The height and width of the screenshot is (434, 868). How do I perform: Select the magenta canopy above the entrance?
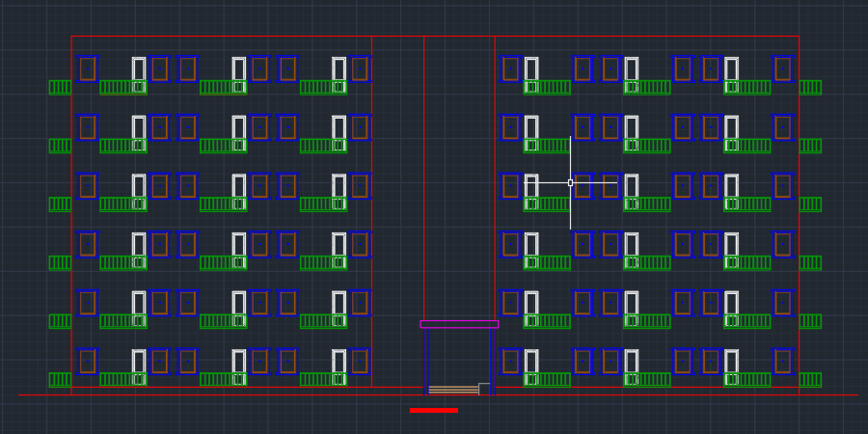459,324
